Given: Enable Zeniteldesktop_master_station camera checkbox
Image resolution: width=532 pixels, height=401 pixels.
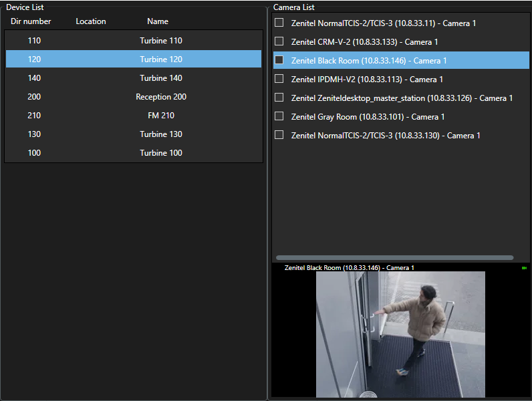Looking at the screenshot, I should (x=279, y=98).
